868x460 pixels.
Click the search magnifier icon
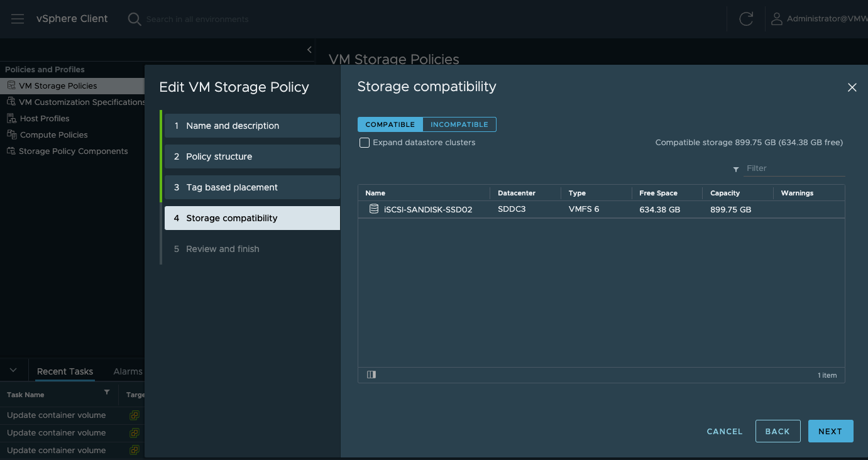135,19
